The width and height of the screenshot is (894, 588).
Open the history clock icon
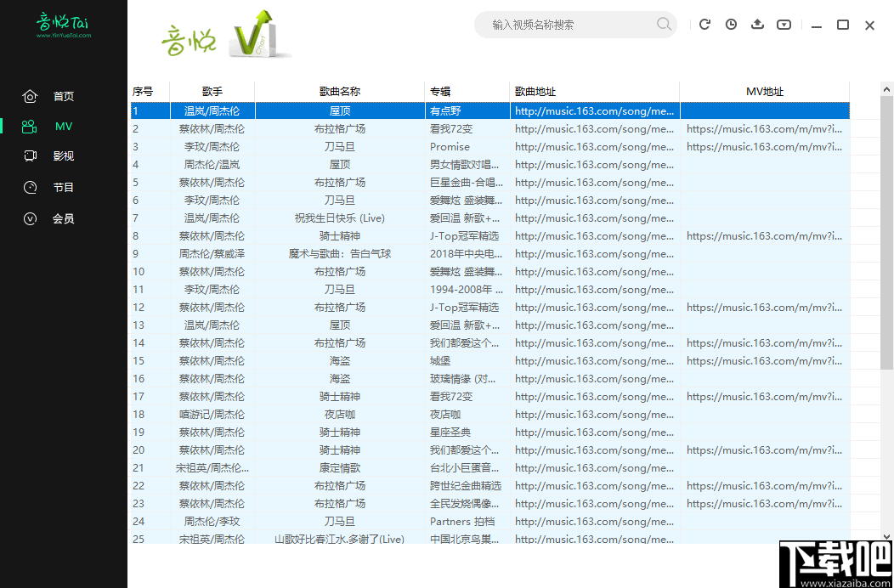[x=731, y=25]
